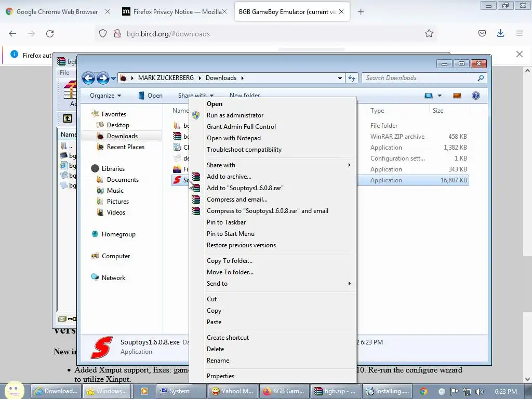This screenshot has height=399, width=532.
Task: Open the Pictures library
Action: coord(118,201)
